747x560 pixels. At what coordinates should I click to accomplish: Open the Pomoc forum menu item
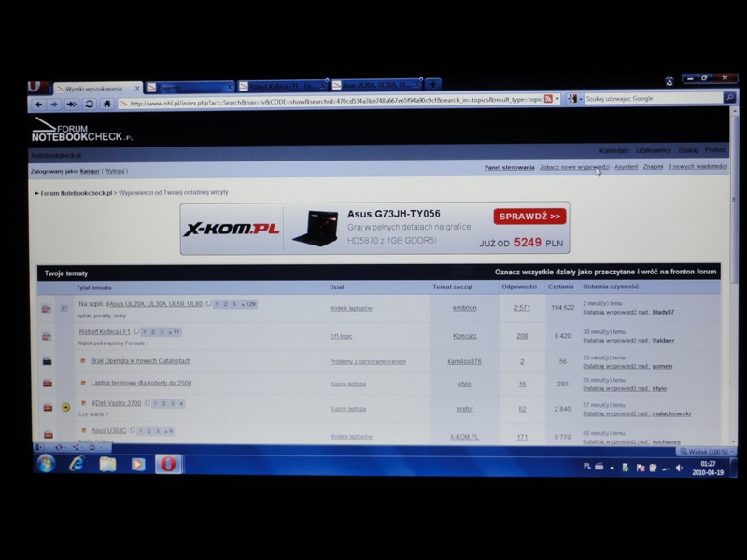click(x=715, y=150)
